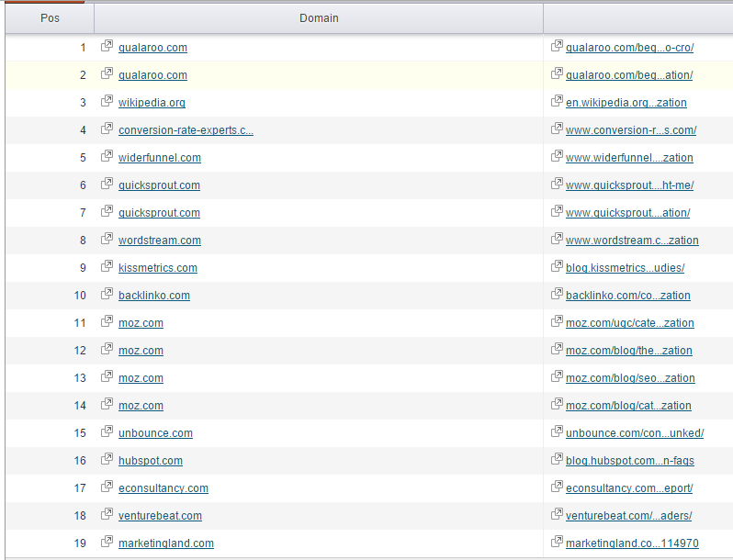The image size is (733, 560).
Task: Visit the unbounce.com domain link
Action: (x=155, y=433)
